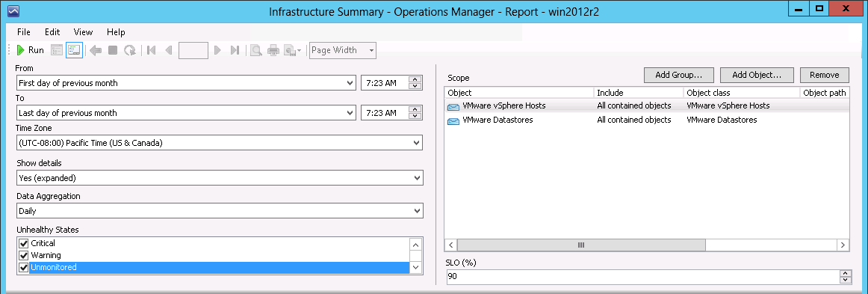This screenshot has height=294, width=868.
Task: Click the highlighted document map toolbar icon
Action: (x=74, y=50)
